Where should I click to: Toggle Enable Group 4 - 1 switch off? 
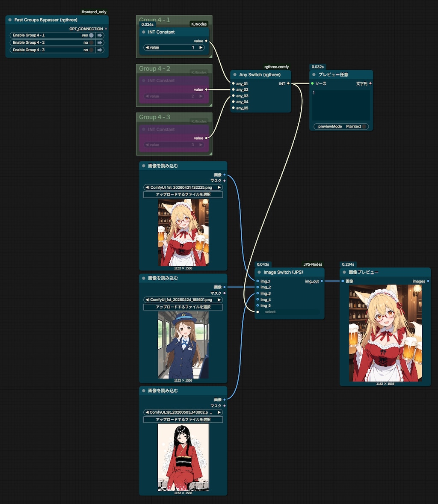tap(91, 36)
